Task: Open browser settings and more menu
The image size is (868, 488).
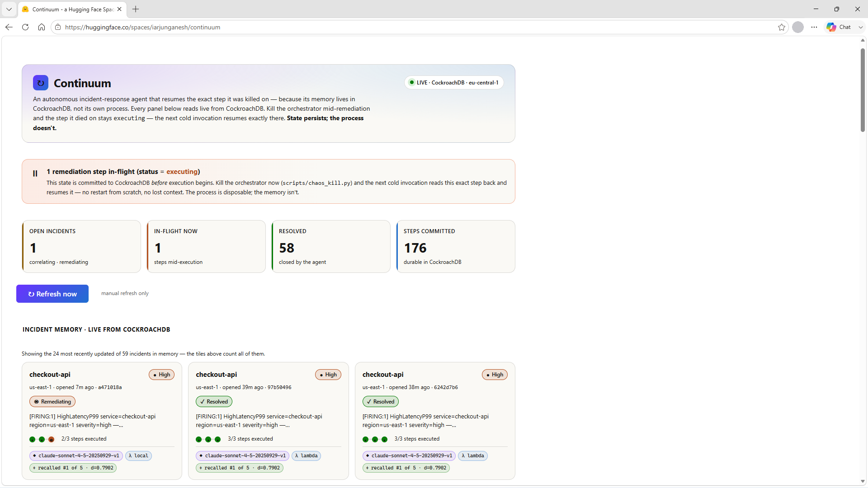Action: tap(814, 27)
